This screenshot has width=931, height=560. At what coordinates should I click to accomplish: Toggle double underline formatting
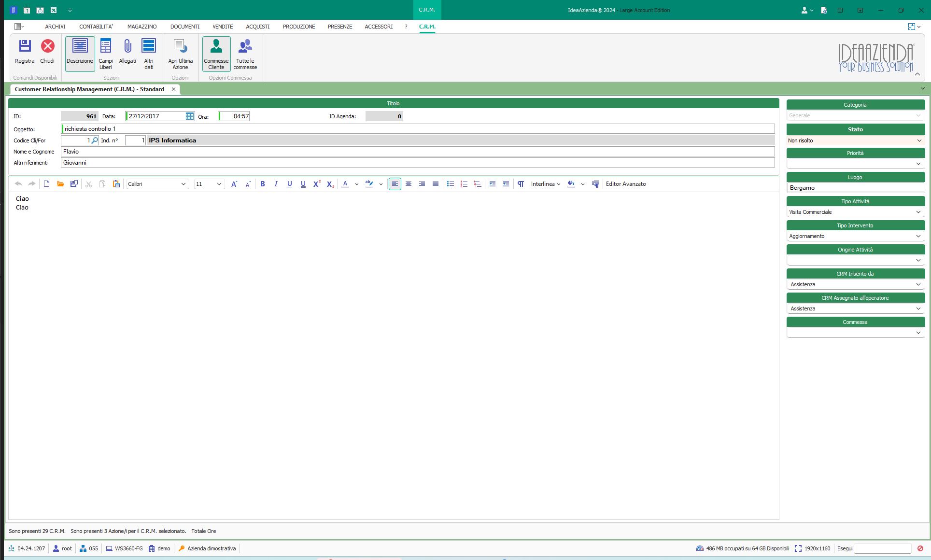coord(303,184)
